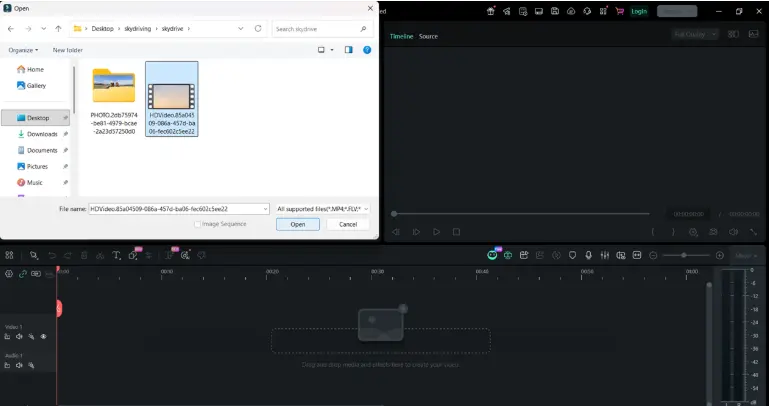This screenshot has width=769, height=406.
Task: Select the text tool in timeline toolbar
Action: (x=116, y=256)
